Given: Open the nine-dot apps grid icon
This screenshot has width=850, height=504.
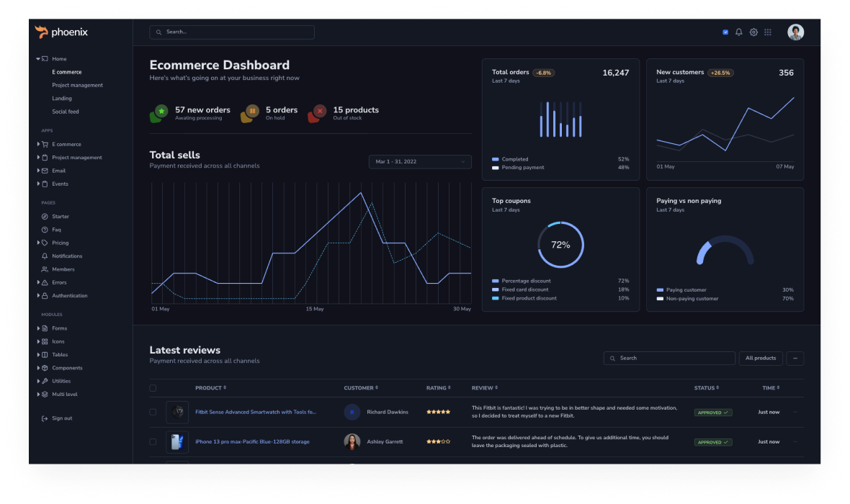Looking at the screenshot, I should click(x=768, y=32).
